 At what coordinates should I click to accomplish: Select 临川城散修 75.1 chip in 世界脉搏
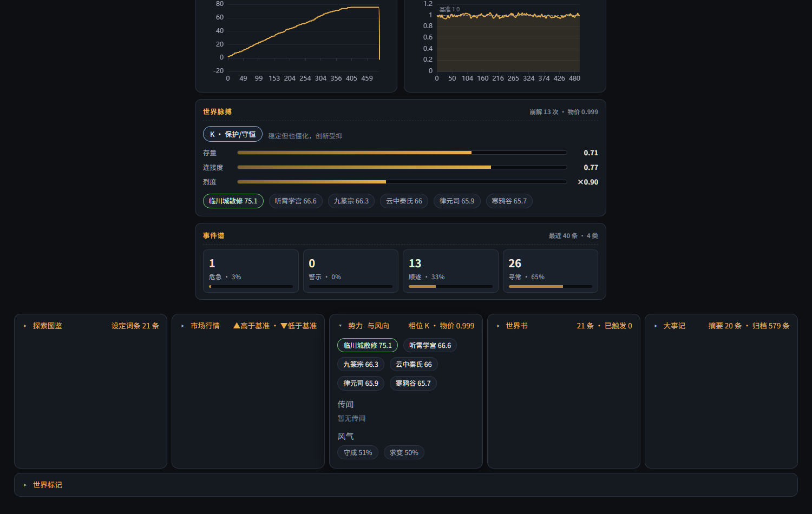[x=233, y=201]
